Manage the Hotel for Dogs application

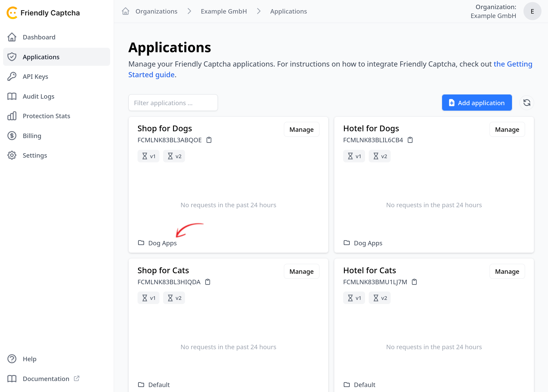507,129
